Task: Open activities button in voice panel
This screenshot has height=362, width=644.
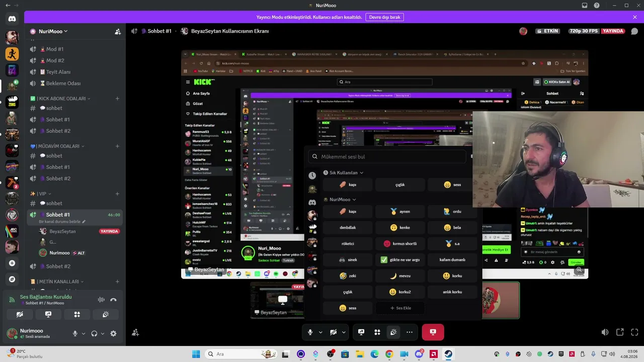Action: click(x=77, y=314)
